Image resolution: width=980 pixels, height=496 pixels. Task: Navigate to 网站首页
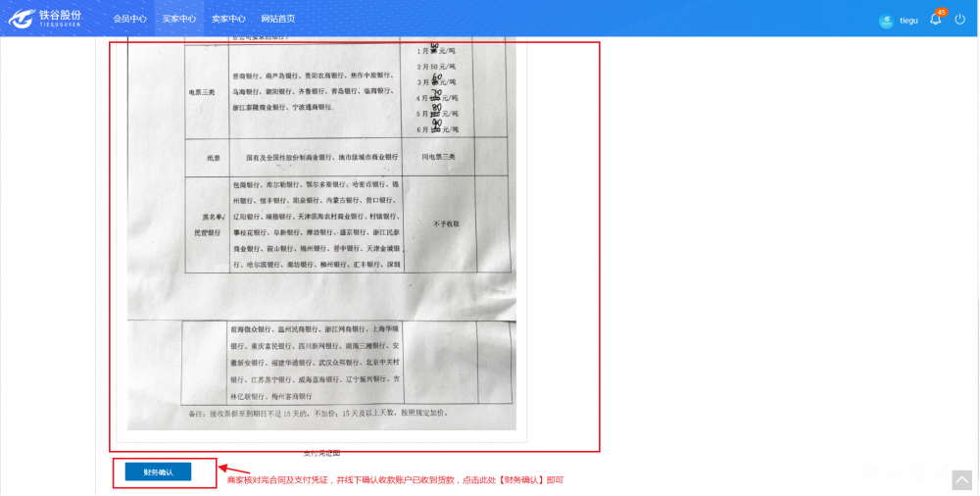(x=278, y=19)
